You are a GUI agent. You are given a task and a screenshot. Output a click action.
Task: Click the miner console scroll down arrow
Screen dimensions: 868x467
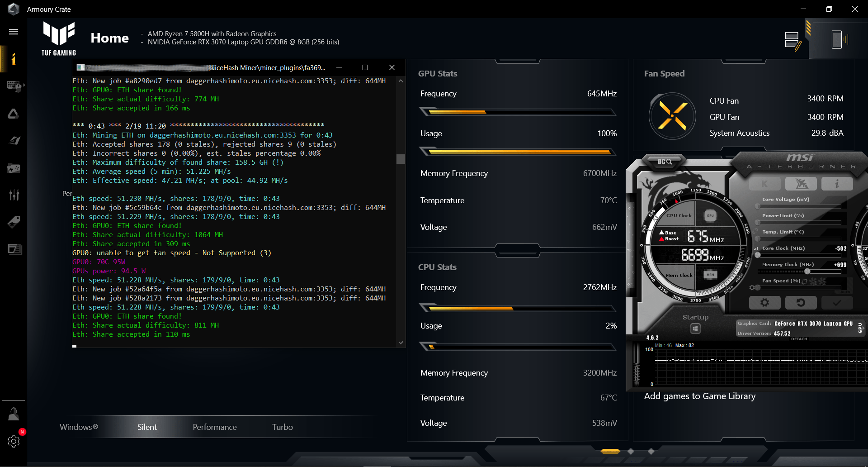tap(401, 343)
